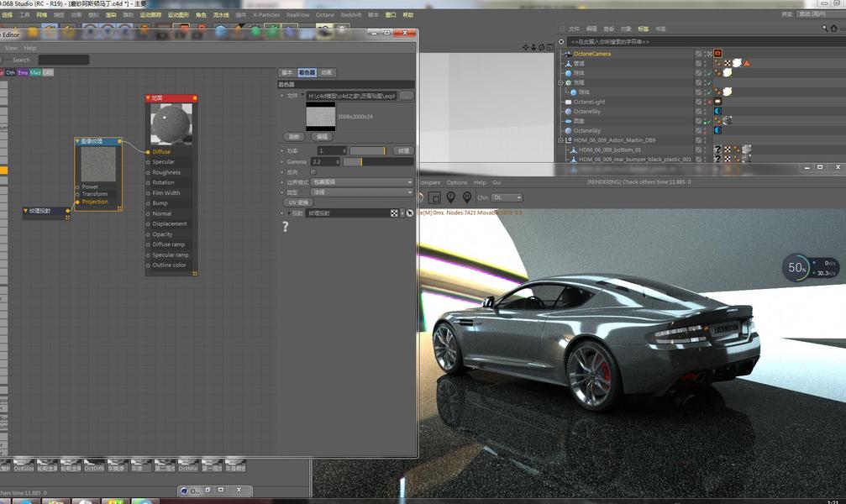Click the file browse button with three dots
The height and width of the screenshot is (504, 846).
click(407, 96)
